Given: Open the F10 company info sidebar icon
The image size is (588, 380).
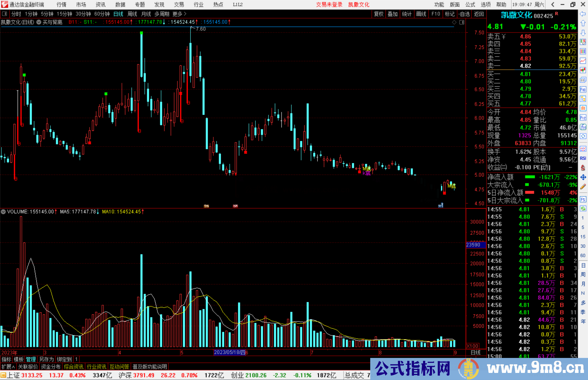Looking at the screenshot, I should pos(583,89).
